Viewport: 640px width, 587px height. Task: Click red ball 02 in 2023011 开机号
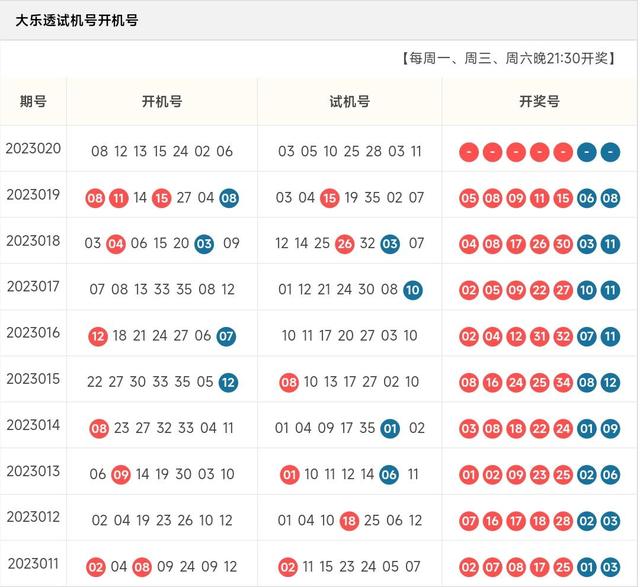[96, 567]
